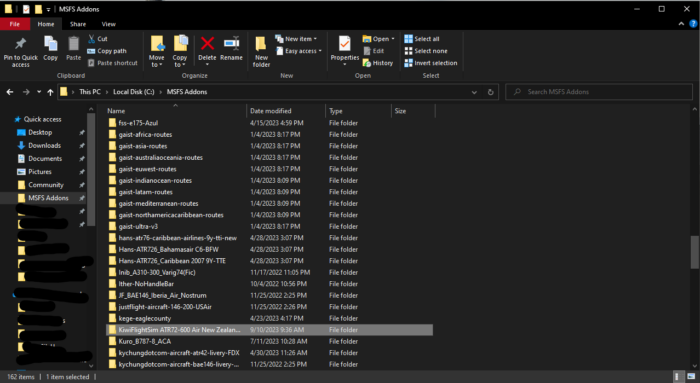
Task: Click in the Search MSFS Addons box
Action: (x=599, y=92)
